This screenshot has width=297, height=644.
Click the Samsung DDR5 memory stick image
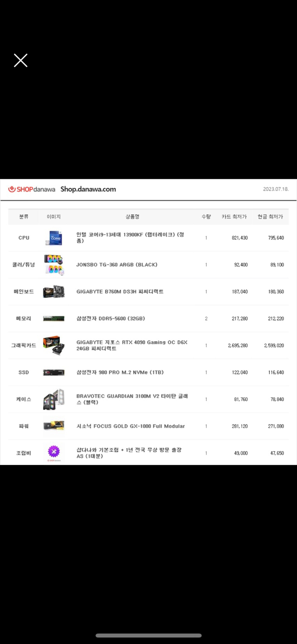53,318
